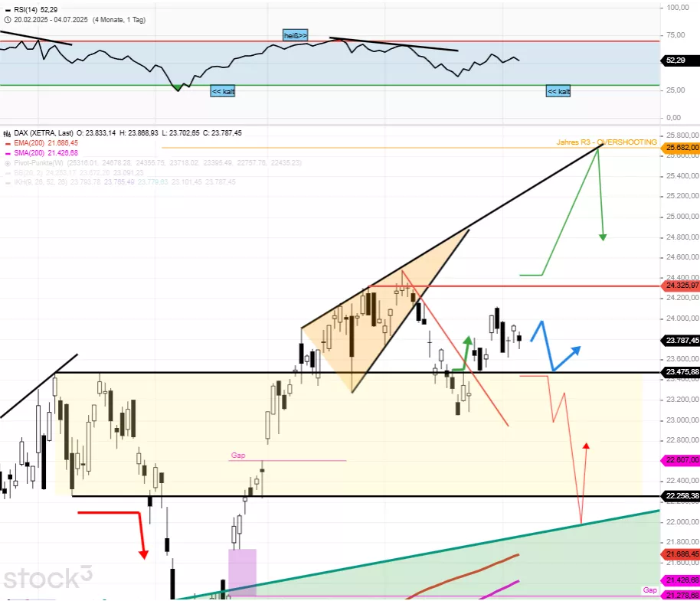Click the black RSI(14) legend dash
Screen dimensions: 700x601
tap(8, 10)
